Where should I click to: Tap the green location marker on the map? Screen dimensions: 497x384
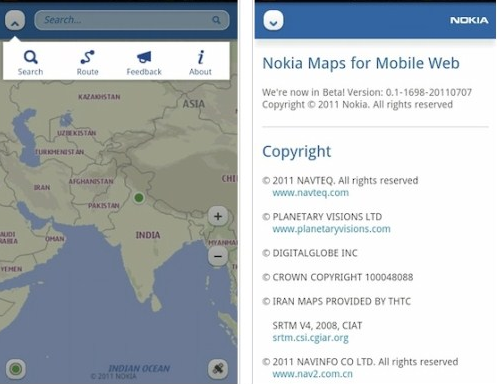tap(139, 198)
